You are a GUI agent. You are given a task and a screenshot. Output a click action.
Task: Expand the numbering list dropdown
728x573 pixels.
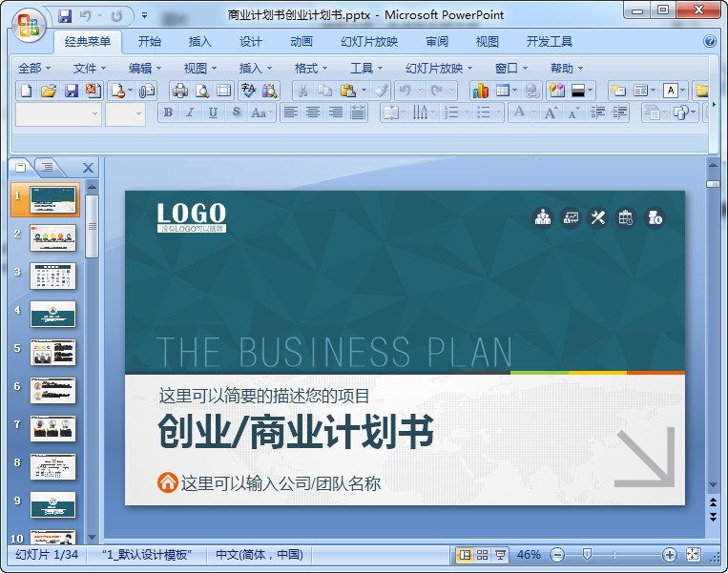pyautogui.click(x=467, y=113)
